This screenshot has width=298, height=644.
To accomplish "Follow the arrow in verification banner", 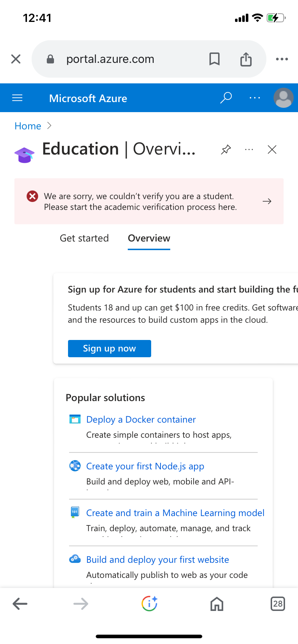I will coord(267,201).
